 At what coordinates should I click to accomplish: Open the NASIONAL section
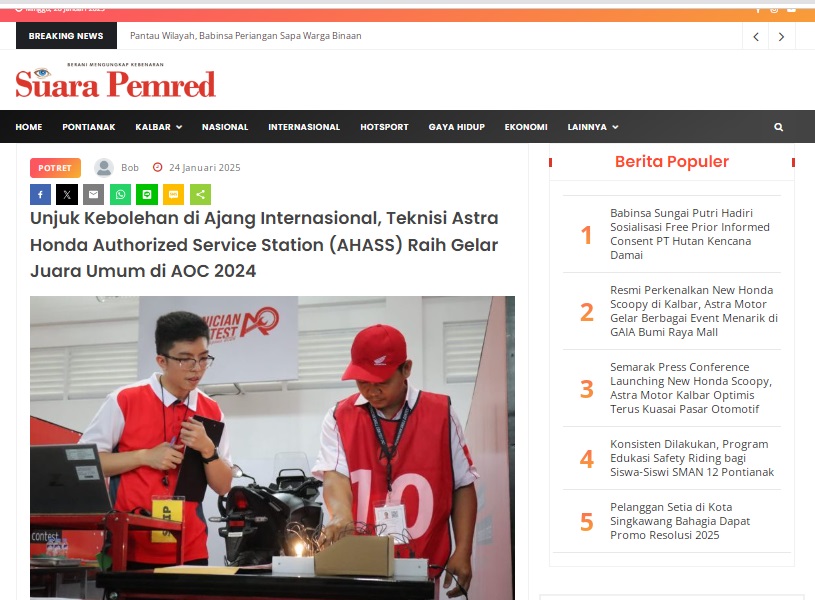click(225, 127)
